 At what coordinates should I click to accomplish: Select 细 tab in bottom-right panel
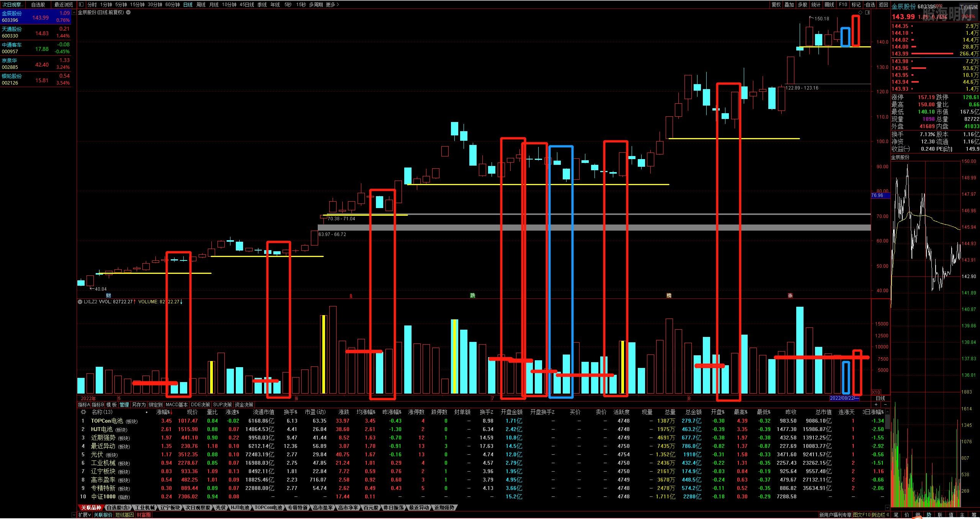click(918, 515)
